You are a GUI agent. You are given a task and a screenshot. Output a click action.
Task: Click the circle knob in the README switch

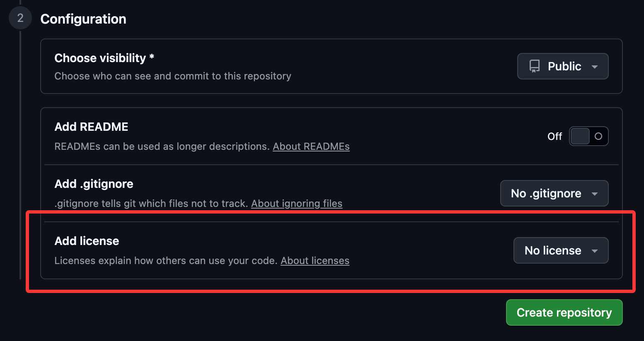pos(598,136)
